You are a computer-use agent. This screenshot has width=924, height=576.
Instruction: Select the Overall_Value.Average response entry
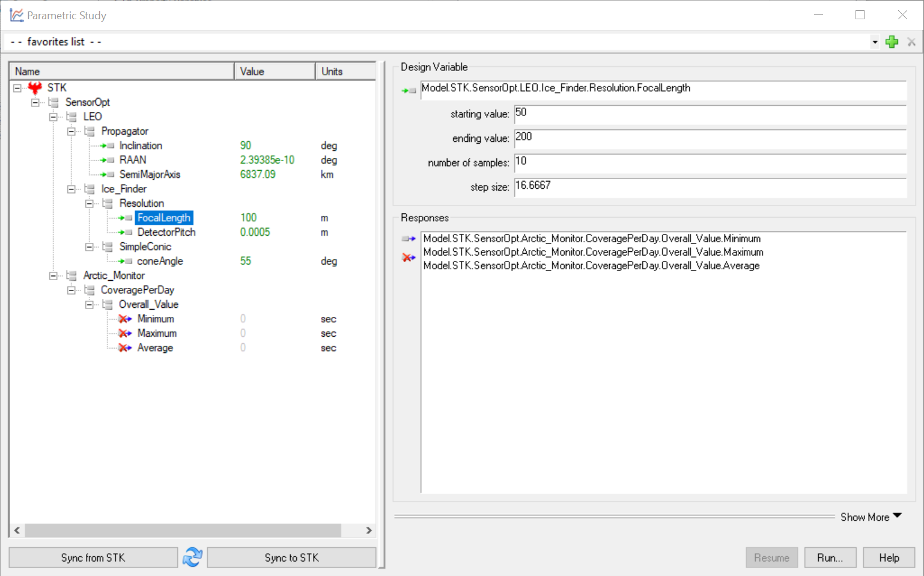(x=591, y=266)
